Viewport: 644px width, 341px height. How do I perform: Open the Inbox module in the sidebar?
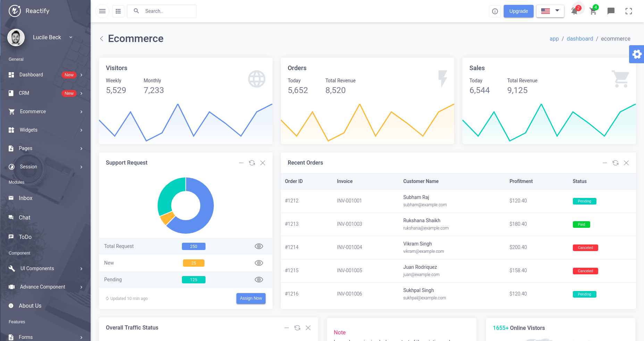pyautogui.click(x=25, y=198)
